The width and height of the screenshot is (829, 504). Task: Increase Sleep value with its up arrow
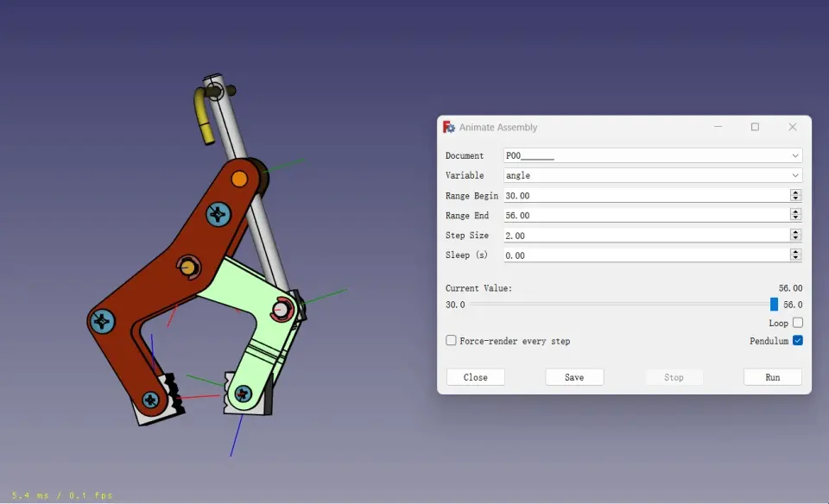point(795,252)
